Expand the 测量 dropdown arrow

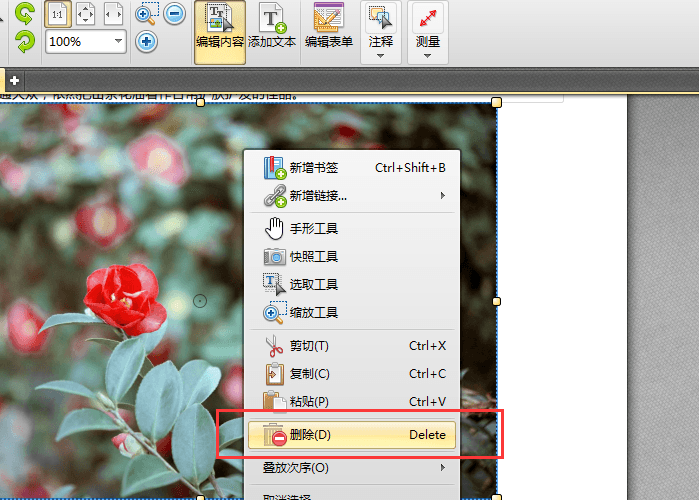428,56
